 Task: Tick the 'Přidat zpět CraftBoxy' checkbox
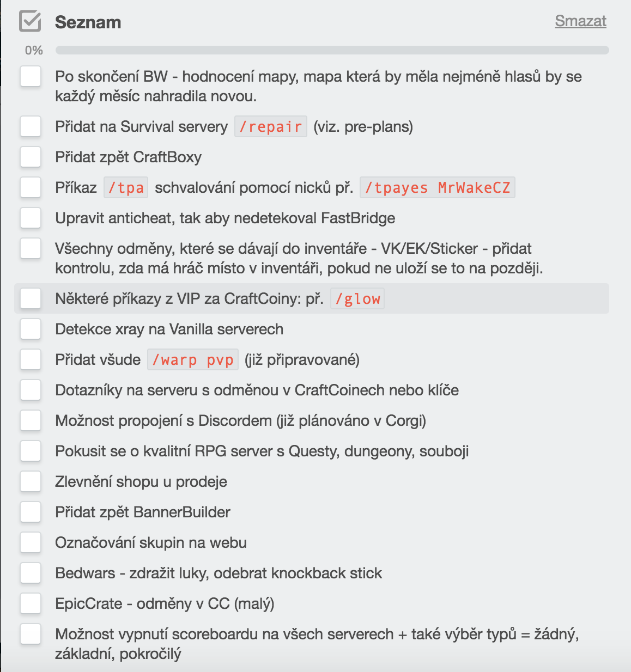[31, 157]
